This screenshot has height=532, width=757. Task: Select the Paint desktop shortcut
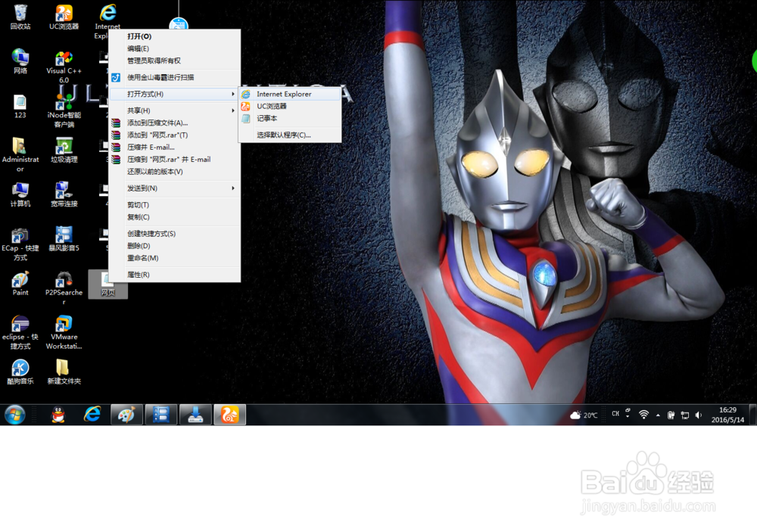20,283
